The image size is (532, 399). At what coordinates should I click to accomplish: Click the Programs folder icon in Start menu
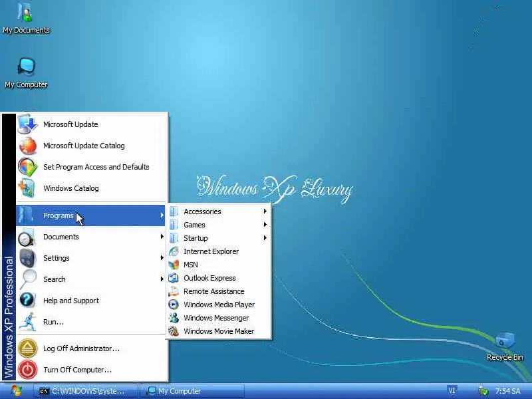click(x=26, y=215)
